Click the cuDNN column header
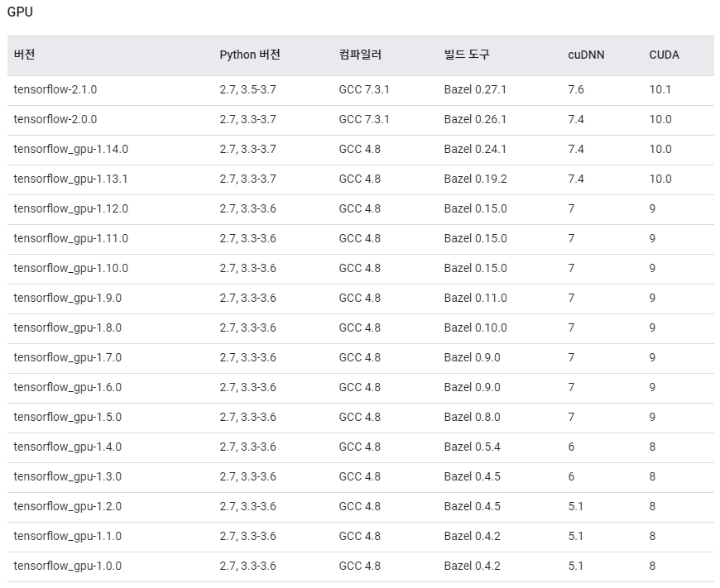The width and height of the screenshot is (720, 588). point(586,55)
